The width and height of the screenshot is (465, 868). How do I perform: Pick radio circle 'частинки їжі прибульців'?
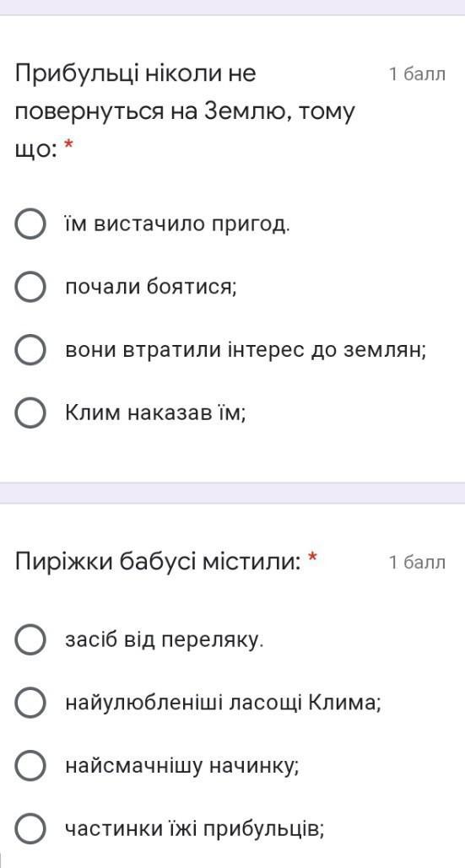[30, 828]
